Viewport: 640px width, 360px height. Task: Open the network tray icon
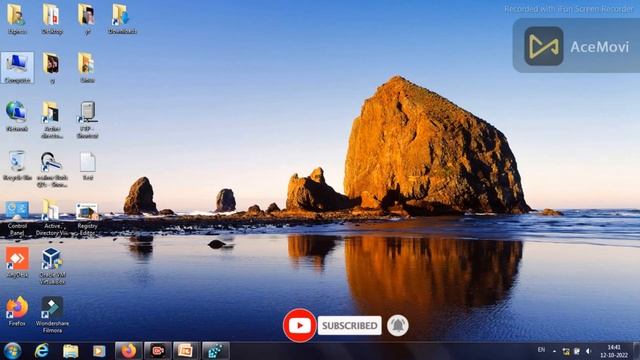pyautogui.click(x=566, y=351)
